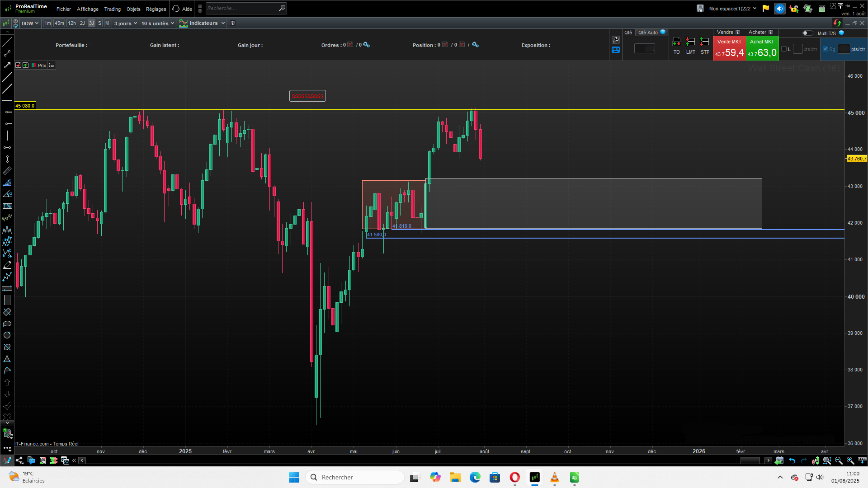Open trading settings wrench icon
The height and width of the screenshot is (488, 868).
pos(616,40)
